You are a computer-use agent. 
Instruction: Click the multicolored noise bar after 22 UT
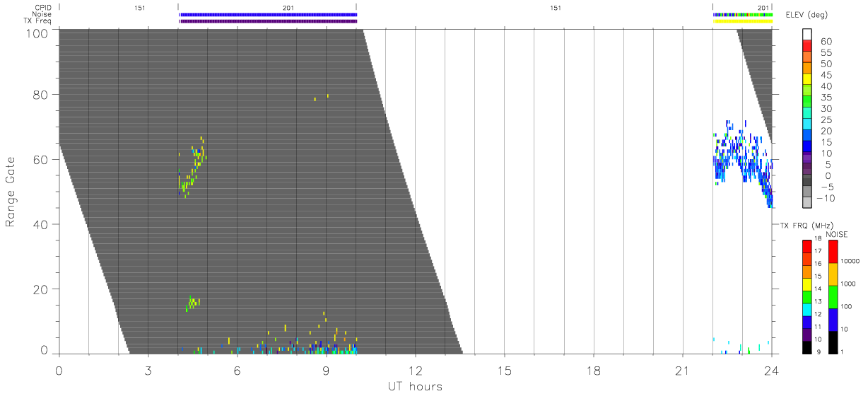[742, 14]
